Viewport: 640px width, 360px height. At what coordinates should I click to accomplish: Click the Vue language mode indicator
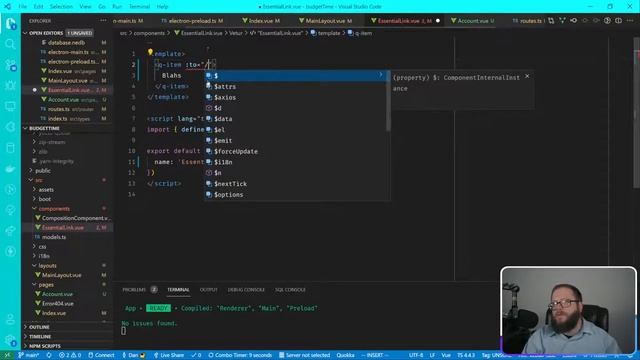tap(446, 355)
